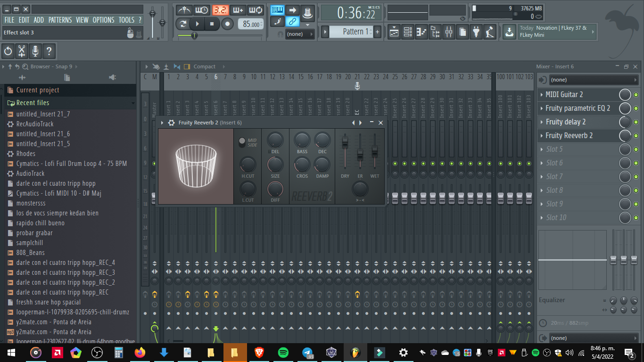Open Spotify from the taskbar
Viewport: 644px width, 362px height.
pyautogui.click(x=283, y=352)
